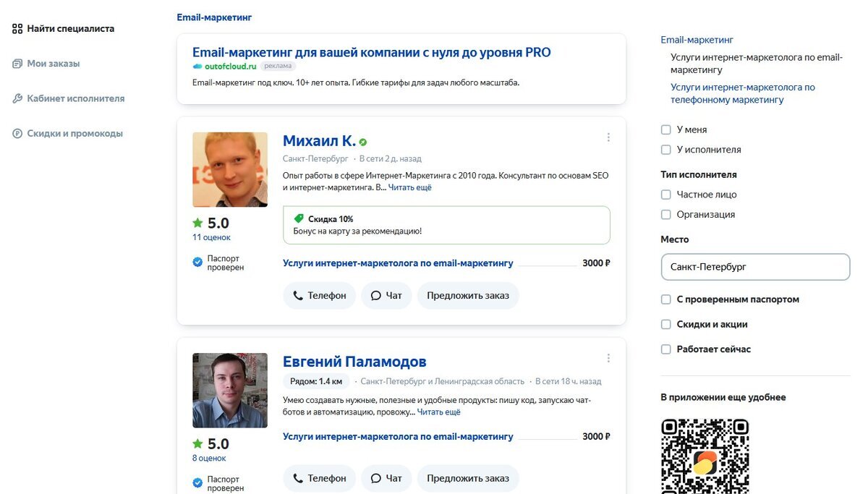Click the Скидки и промокоды sidebar icon
This screenshot has width=868, height=494.
tap(17, 133)
